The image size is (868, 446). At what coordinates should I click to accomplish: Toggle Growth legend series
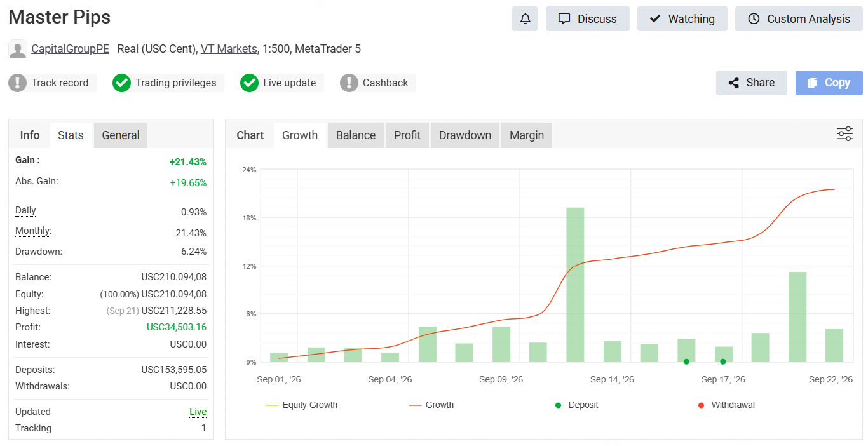tap(431, 405)
